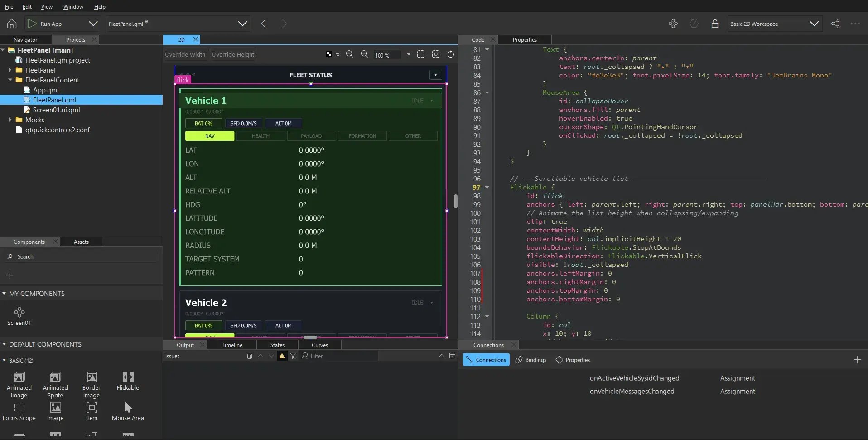Viewport: 868px width, 440px height.
Task: Open the Window menu
Action: coord(73,7)
